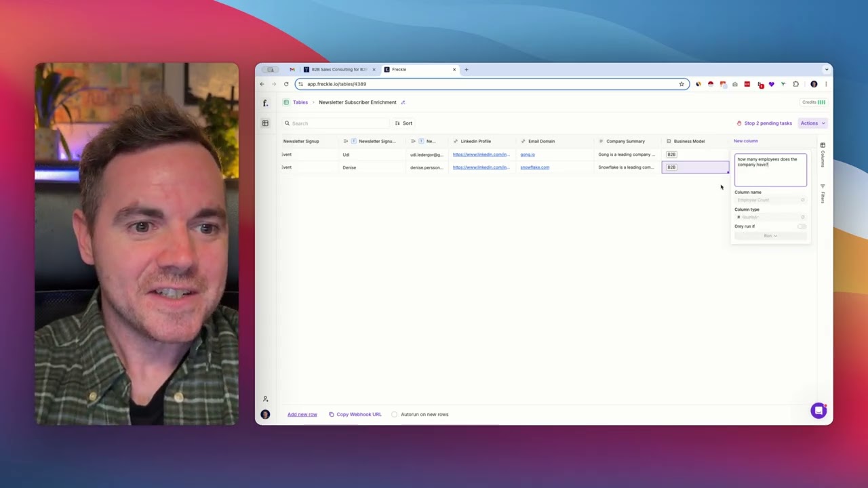
Task: Switch to the Gmail tab
Action: [292, 69]
